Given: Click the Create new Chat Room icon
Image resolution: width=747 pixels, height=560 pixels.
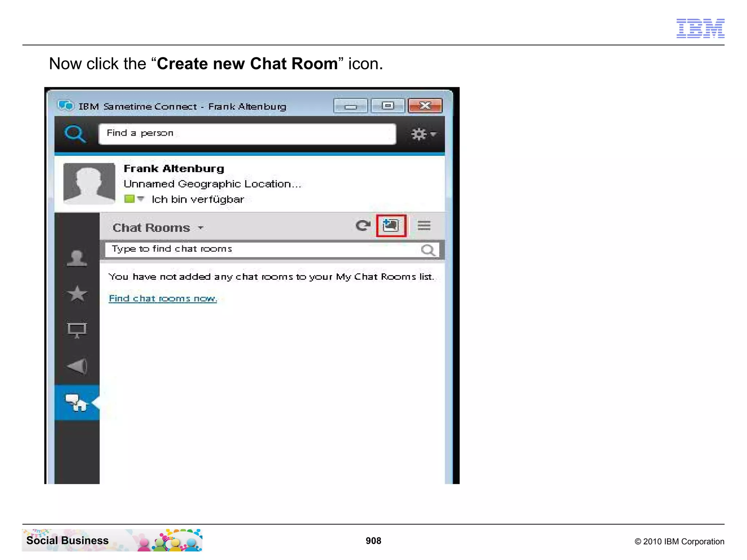Looking at the screenshot, I should point(391,226).
